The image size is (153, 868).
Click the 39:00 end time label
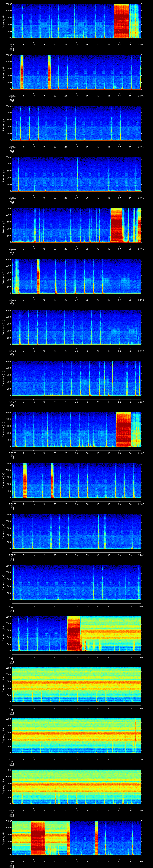pyautogui.click(x=141, y=861)
